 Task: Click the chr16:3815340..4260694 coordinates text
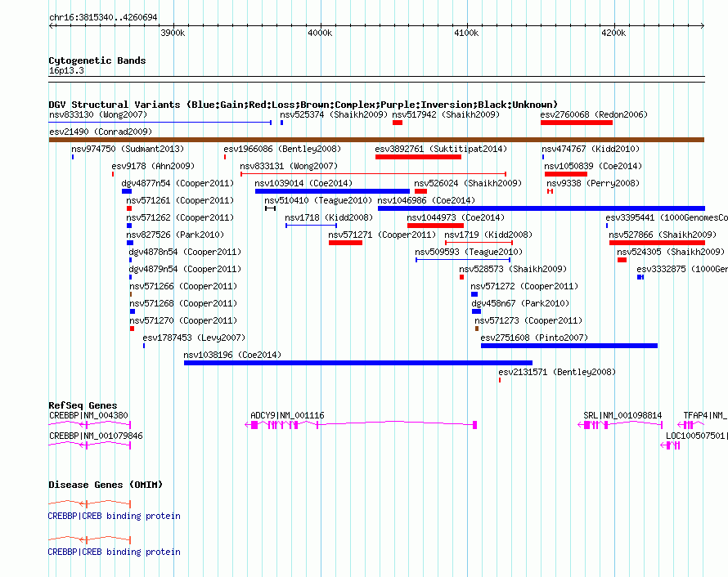103,17
